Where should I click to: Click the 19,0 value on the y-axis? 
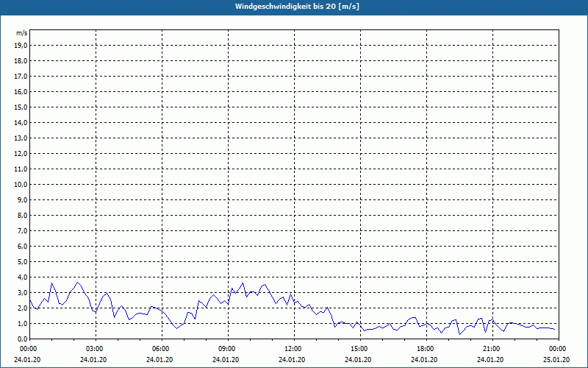point(21,45)
